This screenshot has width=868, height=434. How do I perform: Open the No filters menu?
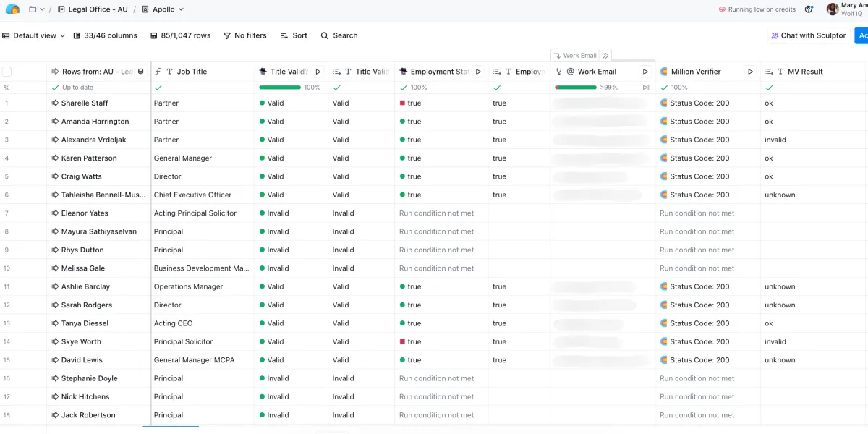(245, 35)
